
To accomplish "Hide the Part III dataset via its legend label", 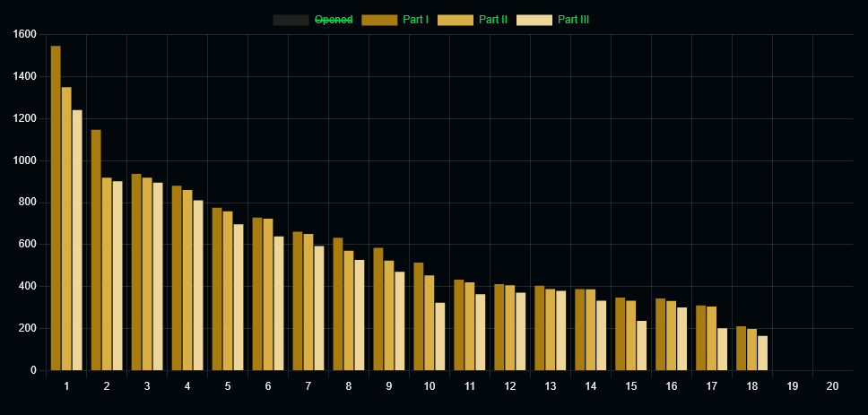I will [x=574, y=20].
